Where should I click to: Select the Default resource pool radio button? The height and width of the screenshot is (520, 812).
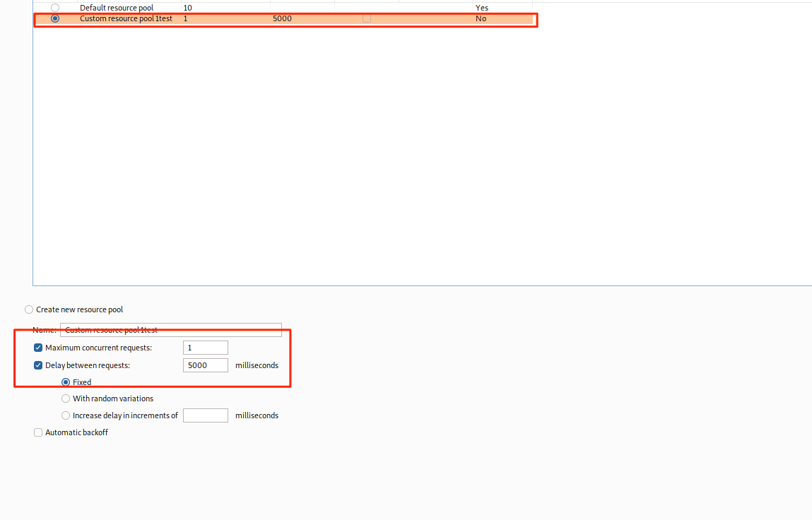click(x=55, y=8)
